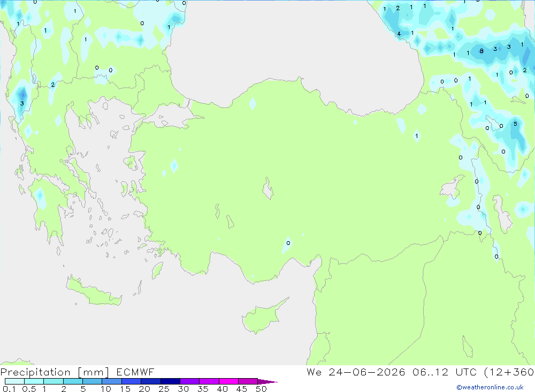Viewport: 535px width, 392px height.
Task: Click the '8' precipitation value on map
Action: [x=481, y=51]
